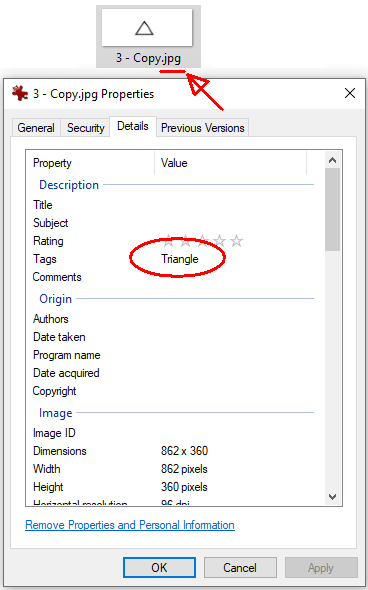Click scrollbar down arrow in property list
The image size is (368, 590).
click(x=332, y=497)
